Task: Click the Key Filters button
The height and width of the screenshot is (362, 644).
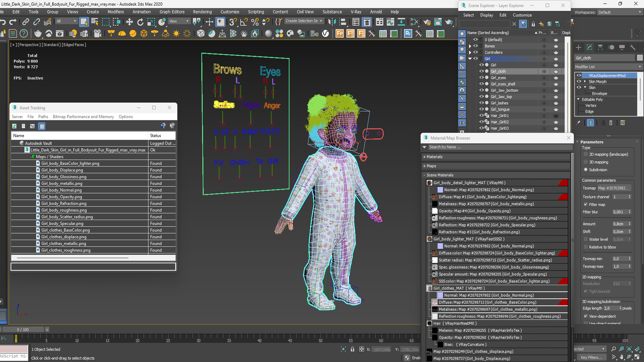Action: (x=591, y=357)
